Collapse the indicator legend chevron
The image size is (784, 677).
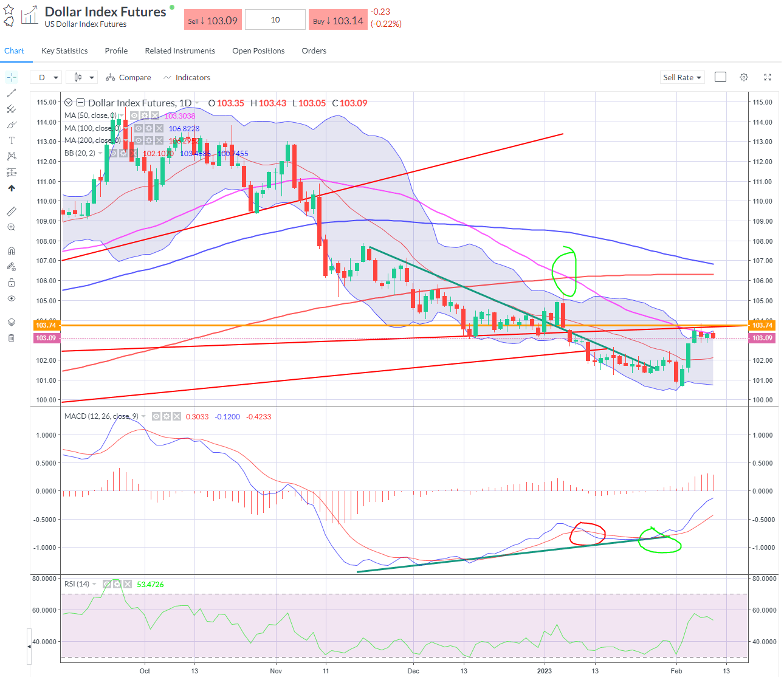coord(69,103)
